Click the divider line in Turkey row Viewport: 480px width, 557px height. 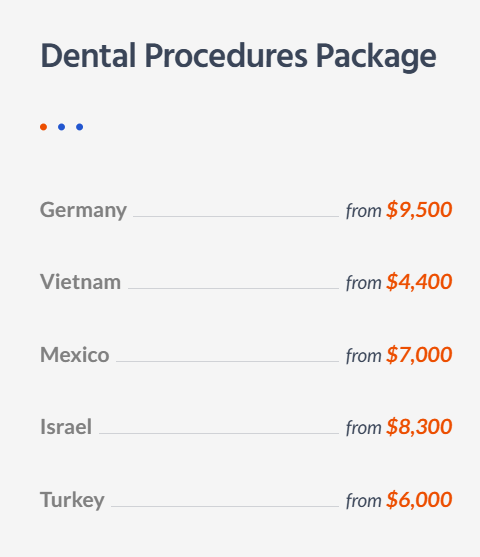click(x=225, y=506)
